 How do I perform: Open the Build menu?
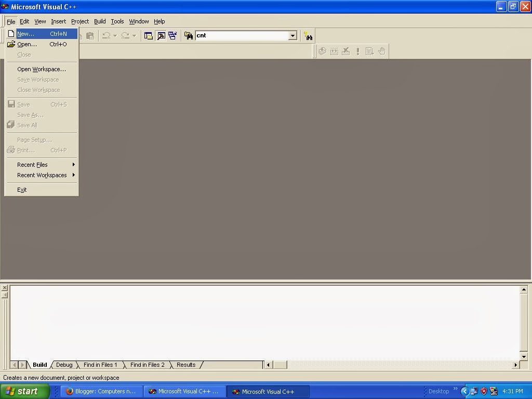tap(100, 21)
